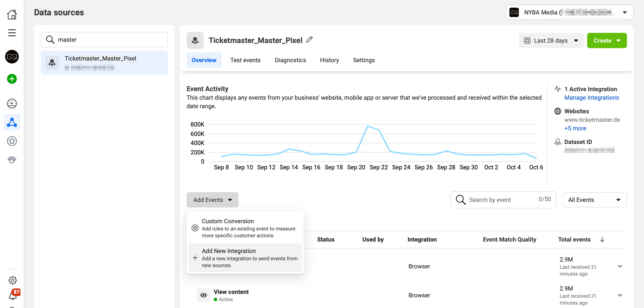Click the Active status under View content
This screenshot has height=308, width=644.
(x=223, y=299)
